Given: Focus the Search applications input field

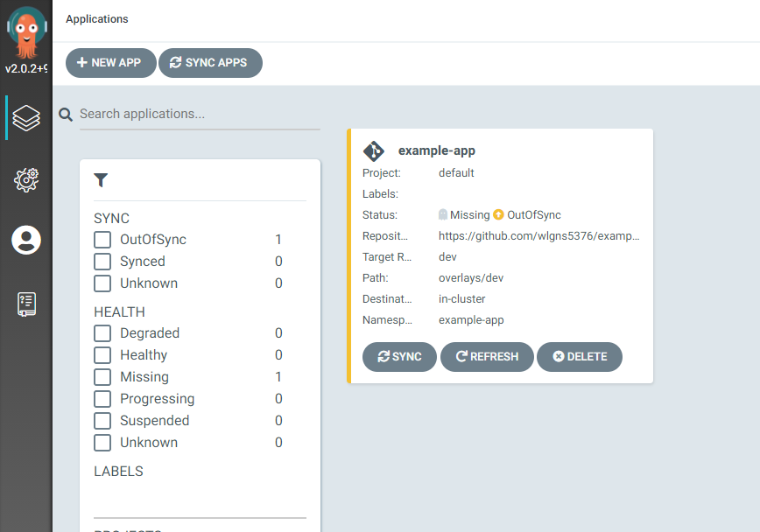Looking at the screenshot, I should [x=199, y=115].
